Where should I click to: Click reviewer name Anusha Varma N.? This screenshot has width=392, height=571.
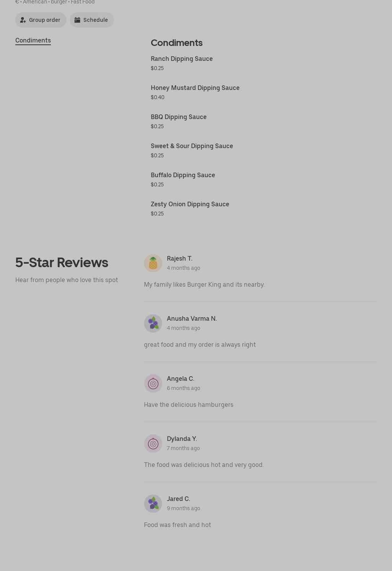(x=192, y=318)
